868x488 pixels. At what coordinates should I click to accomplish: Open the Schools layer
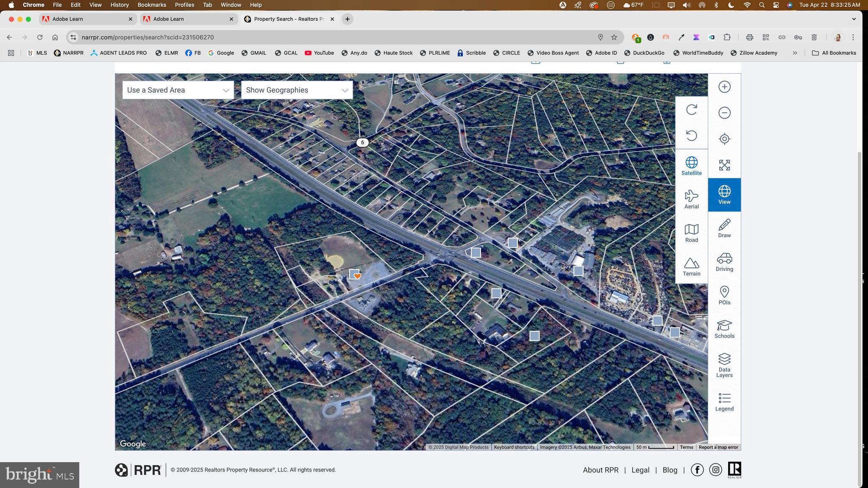[x=724, y=329]
